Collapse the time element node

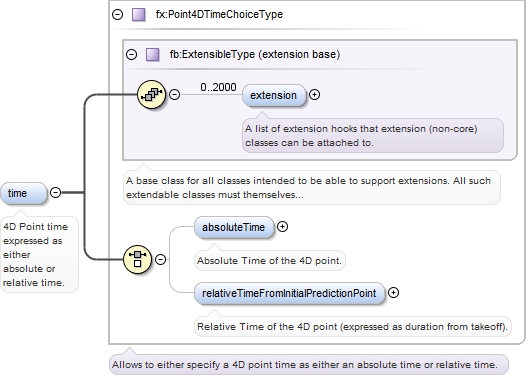click(x=55, y=193)
